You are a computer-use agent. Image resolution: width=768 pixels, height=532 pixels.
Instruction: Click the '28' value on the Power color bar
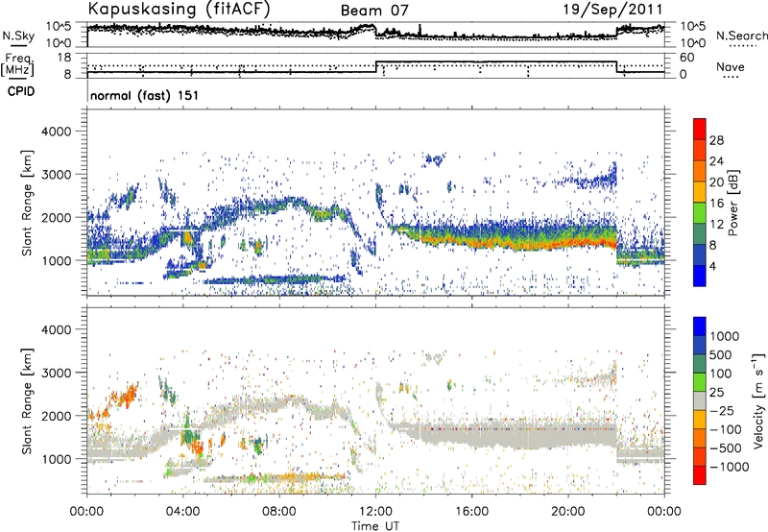[x=716, y=140]
